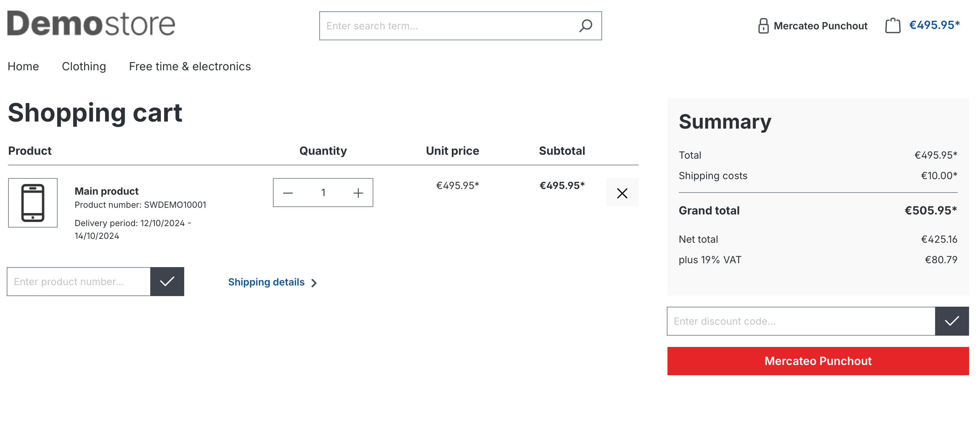The image size is (980, 436).
Task: Open the Shipping details link
Action: click(266, 282)
